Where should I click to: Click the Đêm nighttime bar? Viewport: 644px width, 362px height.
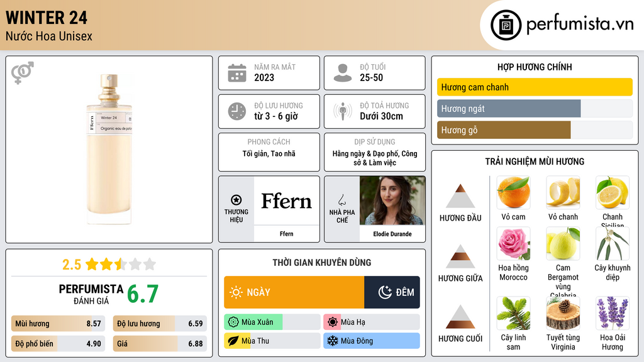tap(392, 292)
